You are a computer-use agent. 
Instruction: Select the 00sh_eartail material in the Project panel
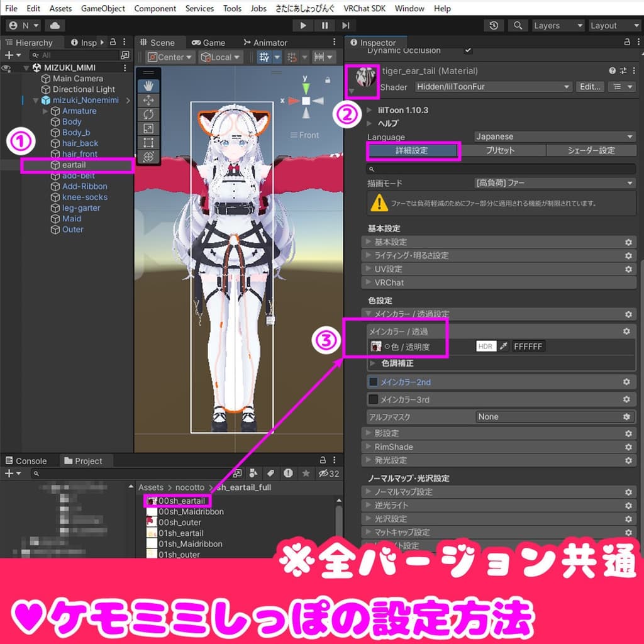pyautogui.click(x=181, y=501)
